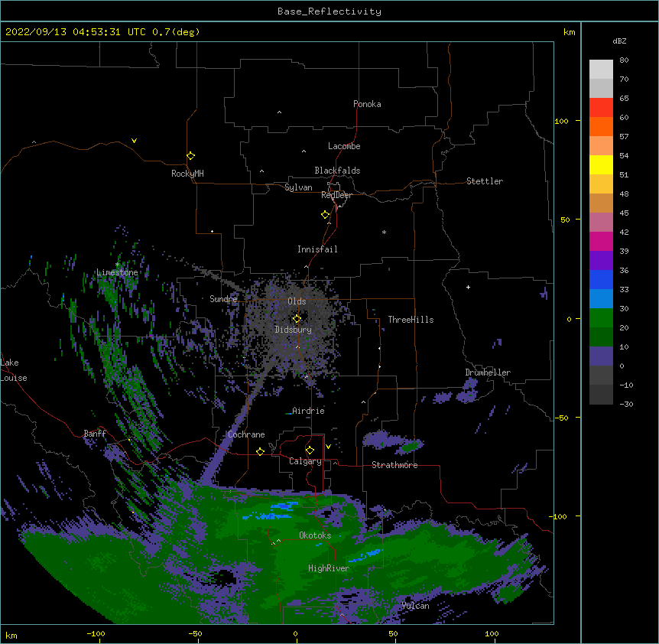Click the Limestone label
Viewport: 659px width, 644px height.
click(x=117, y=272)
